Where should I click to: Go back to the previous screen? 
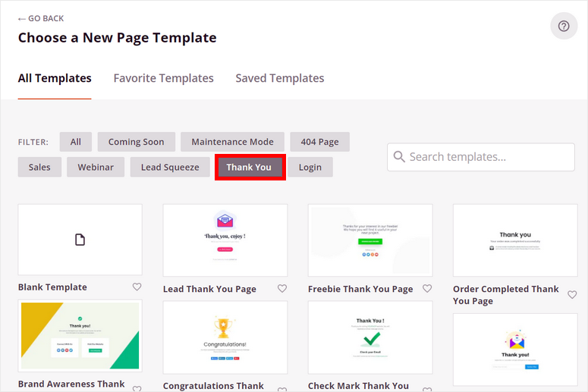(x=41, y=18)
